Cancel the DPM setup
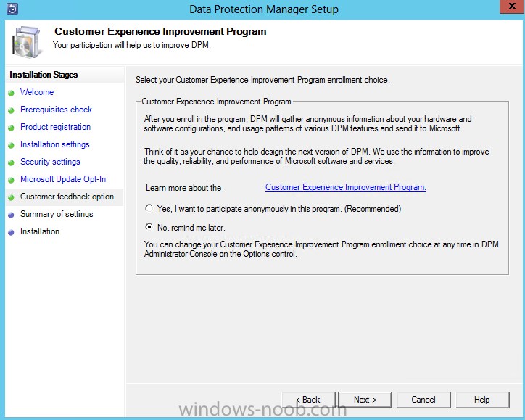Viewport: 525px width, 420px height. [423, 400]
